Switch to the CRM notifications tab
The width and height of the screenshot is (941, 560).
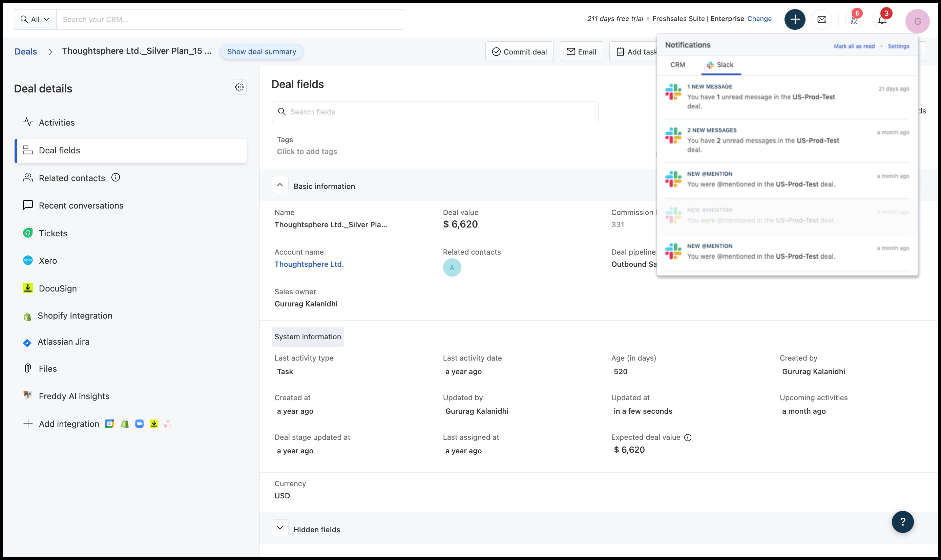[677, 65]
